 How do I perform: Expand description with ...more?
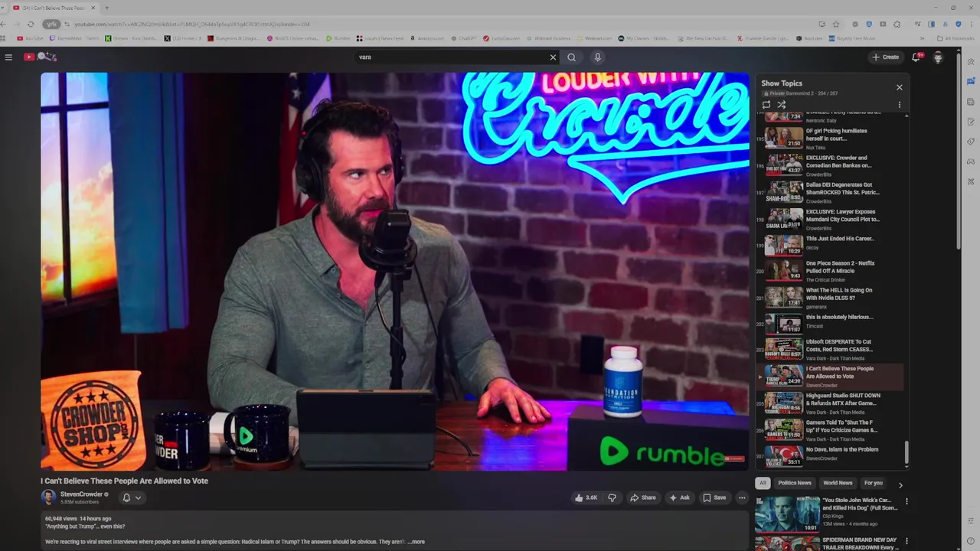tap(416, 542)
